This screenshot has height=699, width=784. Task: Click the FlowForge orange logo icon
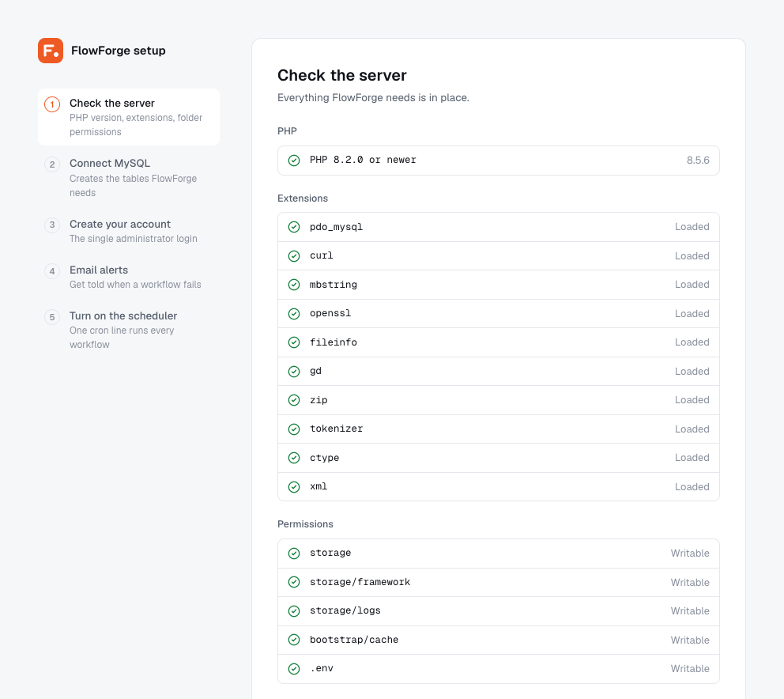(x=51, y=51)
